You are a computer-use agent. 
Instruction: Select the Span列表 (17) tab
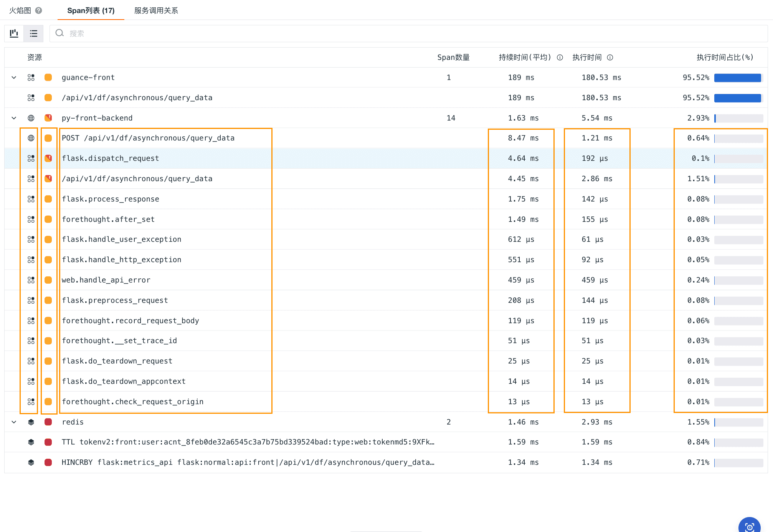click(x=91, y=10)
